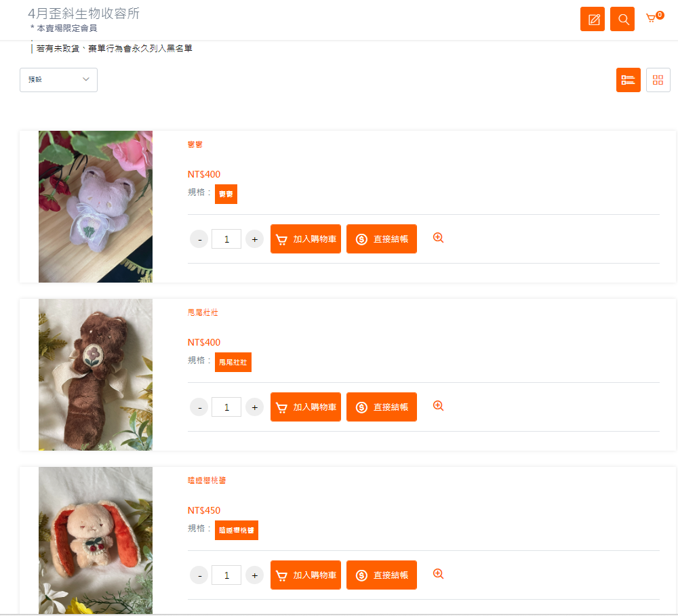Screen dimensions: 678x616
Task: Checkout directly for the brown bear NT$400
Action: 381,407
